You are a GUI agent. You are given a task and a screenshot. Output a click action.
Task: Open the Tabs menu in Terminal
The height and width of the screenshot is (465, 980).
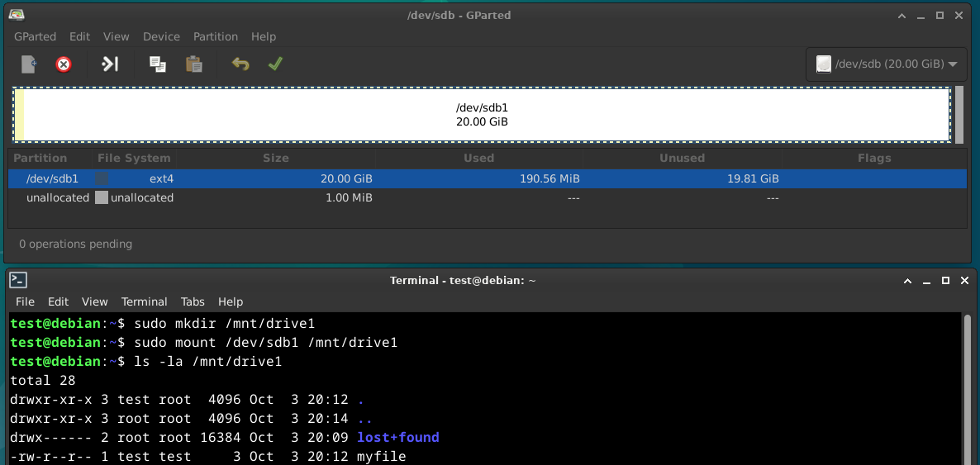tap(193, 301)
